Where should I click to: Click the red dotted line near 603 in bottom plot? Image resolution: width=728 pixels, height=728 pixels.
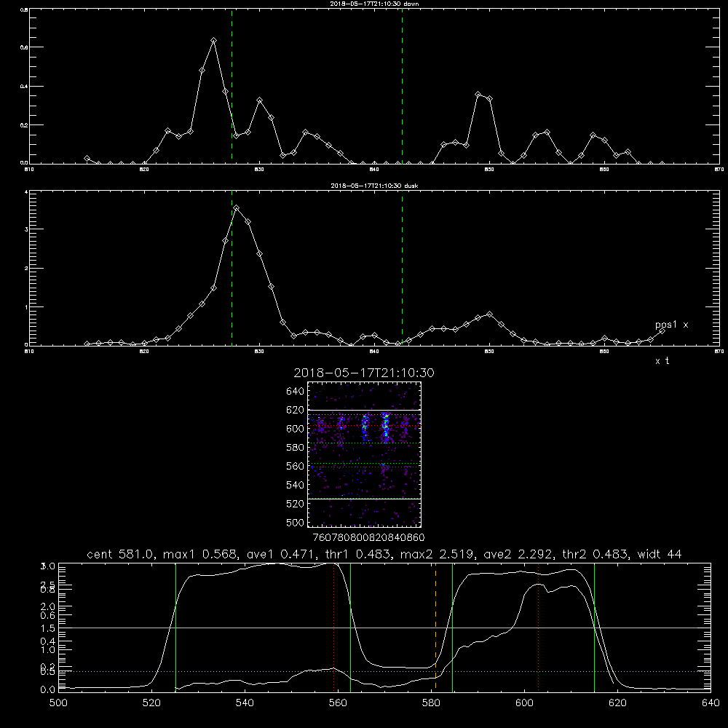click(538, 627)
